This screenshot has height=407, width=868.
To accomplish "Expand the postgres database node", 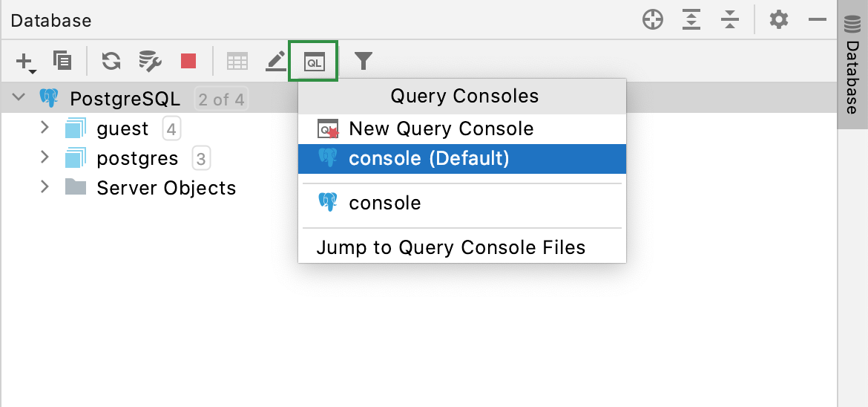I will (x=45, y=157).
